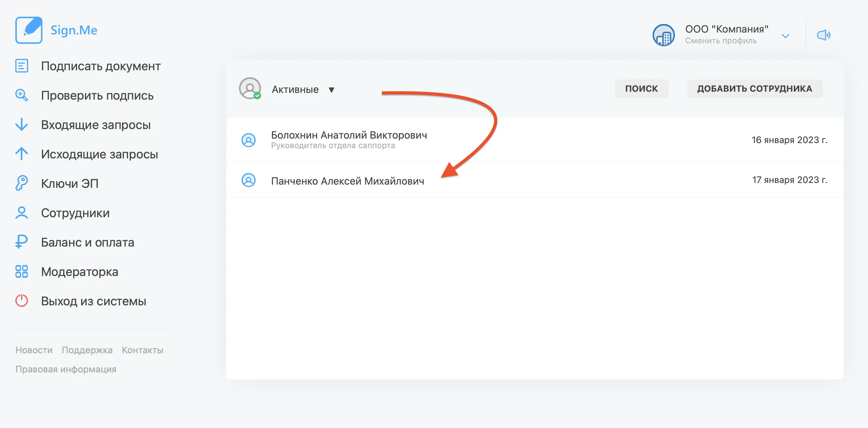Click the grid icon for Модераторка

tap(21, 271)
